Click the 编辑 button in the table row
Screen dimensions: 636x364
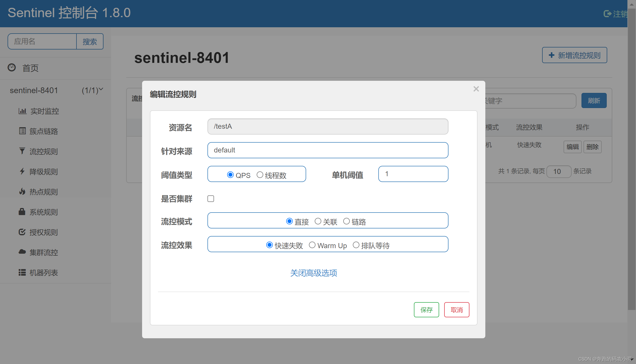[x=573, y=147]
